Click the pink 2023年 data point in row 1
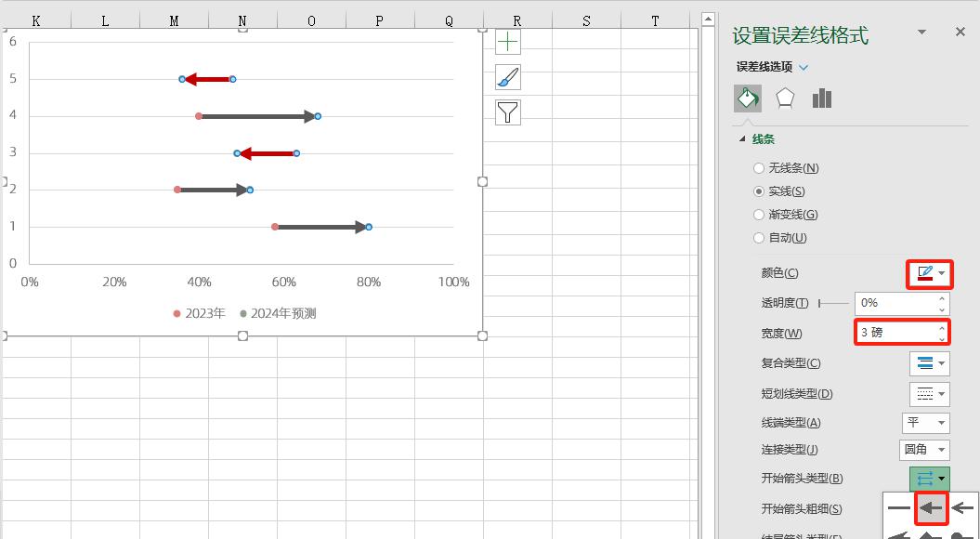The image size is (980, 539). pyautogui.click(x=275, y=227)
